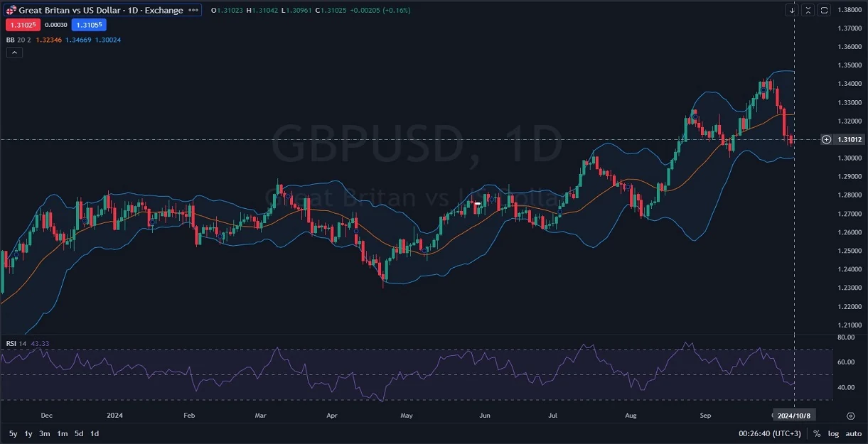
Task: Click the open price O1.31023 value
Action: (227, 11)
